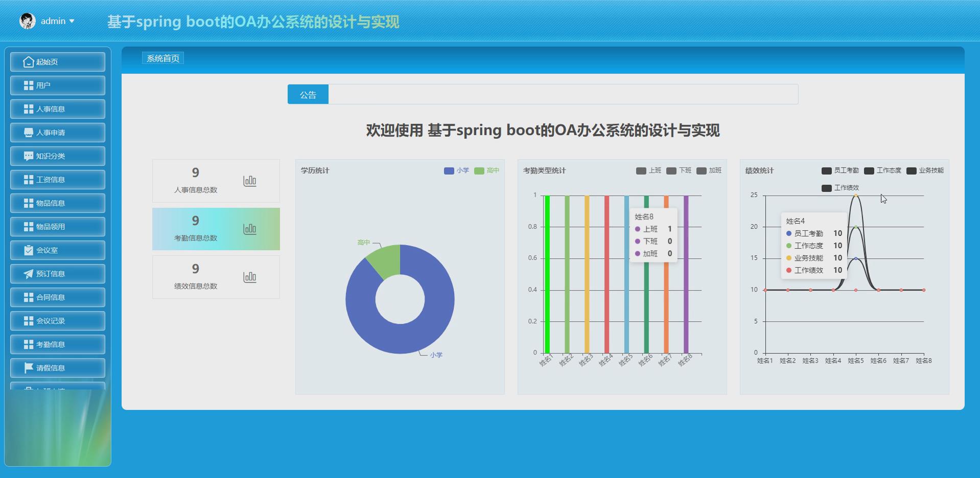Image resolution: width=980 pixels, height=478 pixels.
Task: Click the grid icon beside 人事信息
Action: 29,109
